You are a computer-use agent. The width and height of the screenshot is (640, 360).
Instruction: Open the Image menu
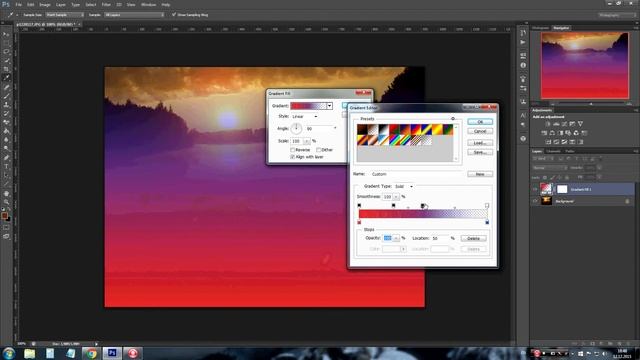tap(44, 4)
